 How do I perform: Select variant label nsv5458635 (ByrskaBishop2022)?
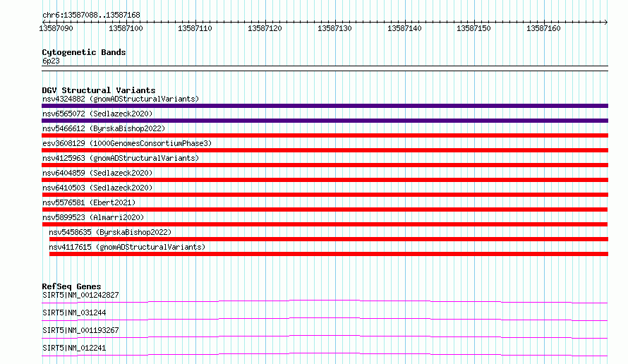(x=110, y=232)
